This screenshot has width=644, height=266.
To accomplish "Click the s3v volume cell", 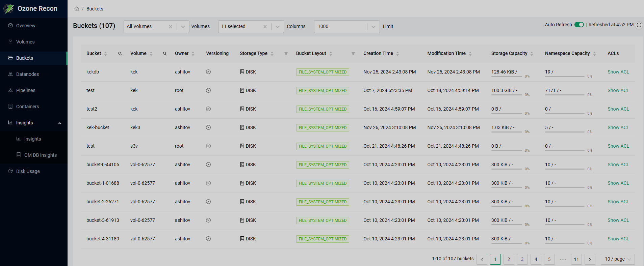I will click(134, 146).
